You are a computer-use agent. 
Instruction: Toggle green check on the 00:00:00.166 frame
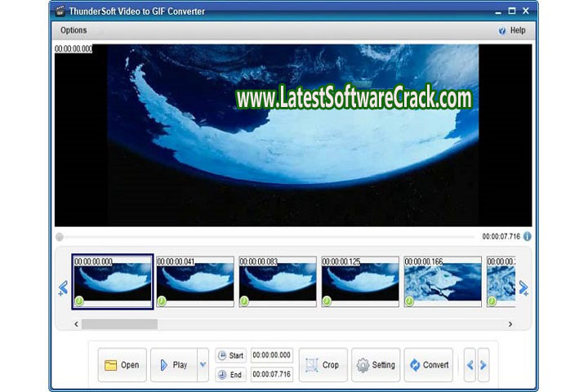tap(409, 301)
